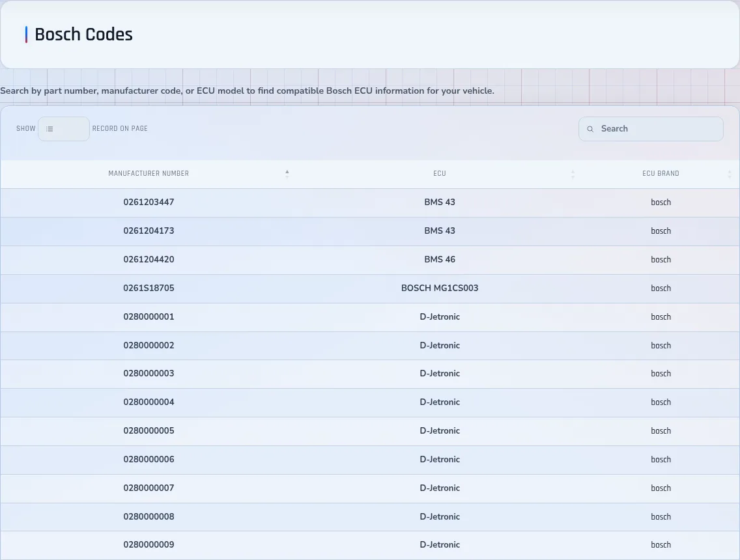Select manufacturer number 0261203447
Viewport: 740px width, 560px height.
point(149,203)
